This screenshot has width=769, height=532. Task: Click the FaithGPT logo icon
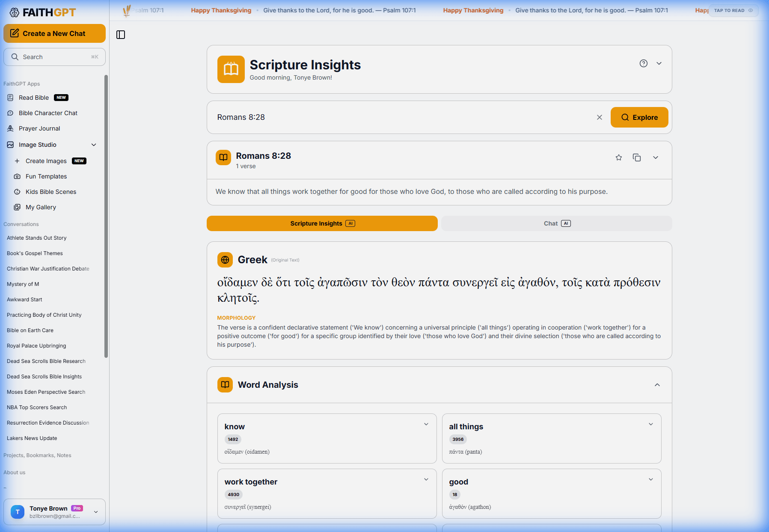point(15,12)
